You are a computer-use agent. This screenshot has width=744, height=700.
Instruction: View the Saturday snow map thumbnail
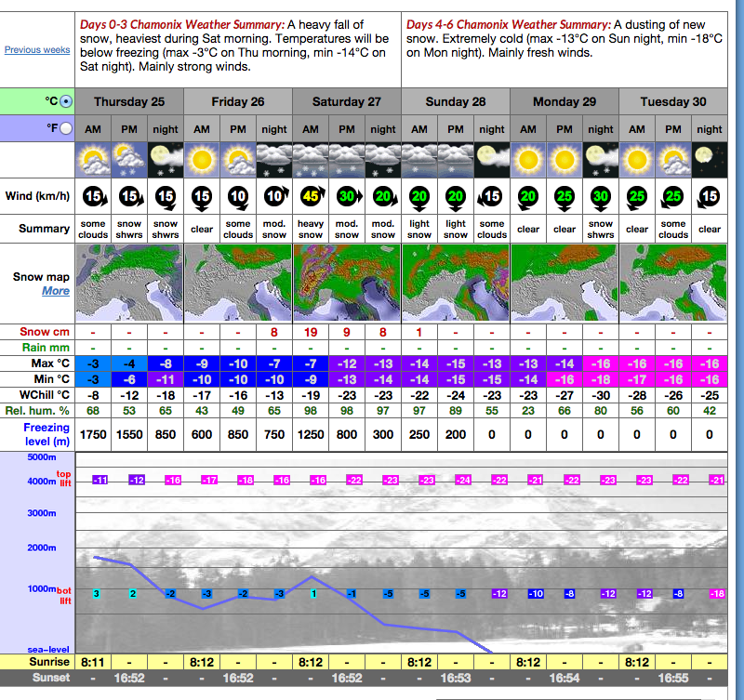(x=347, y=284)
